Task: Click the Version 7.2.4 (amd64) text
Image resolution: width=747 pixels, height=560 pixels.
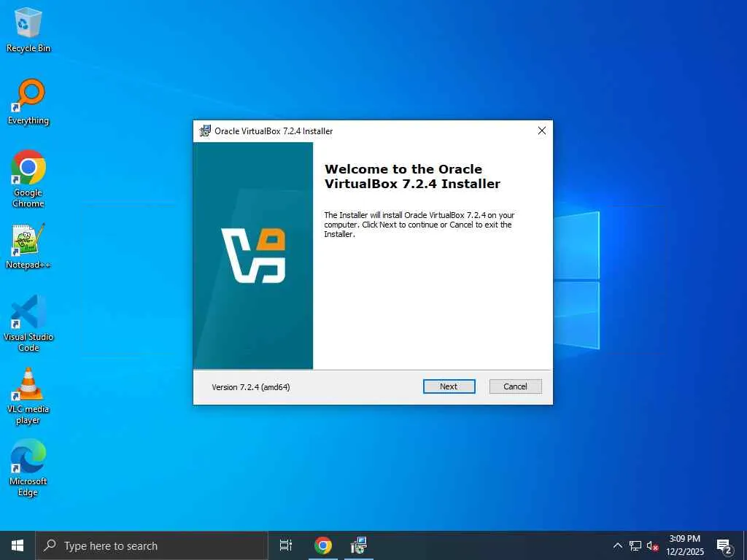Action: coord(251,387)
